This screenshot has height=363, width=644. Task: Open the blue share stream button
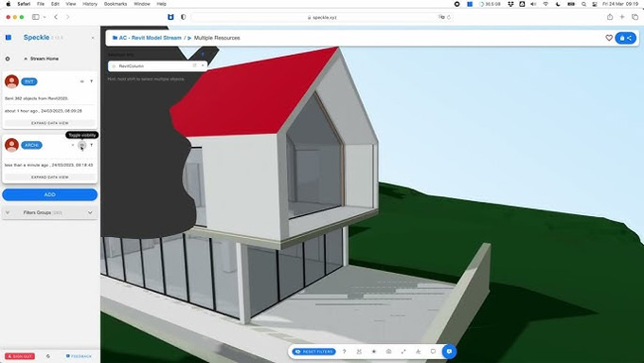point(625,38)
